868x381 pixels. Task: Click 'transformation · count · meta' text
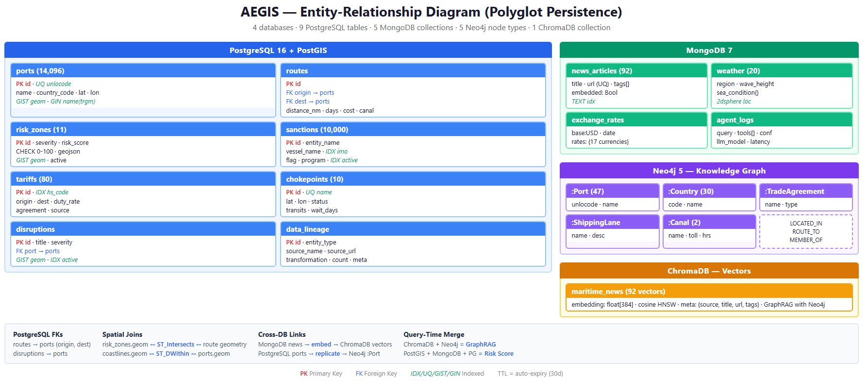point(326,260)
